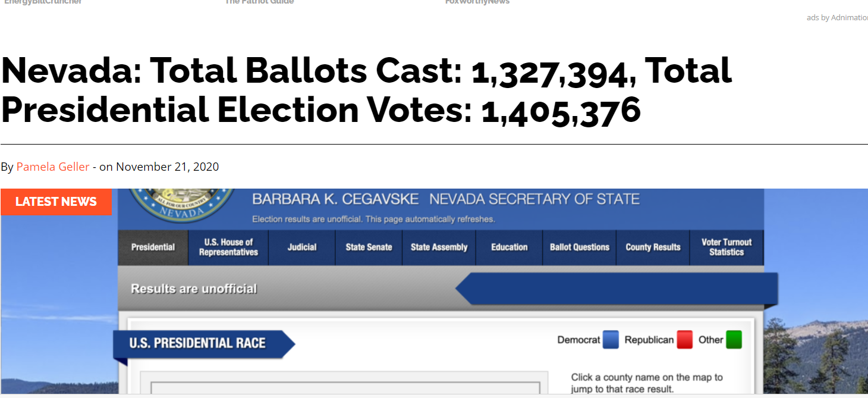Image resolution: width=868 pixels, height=398 pixels.
Task: Click the U.S. Presidential Race banner
Action: point(197,343)
